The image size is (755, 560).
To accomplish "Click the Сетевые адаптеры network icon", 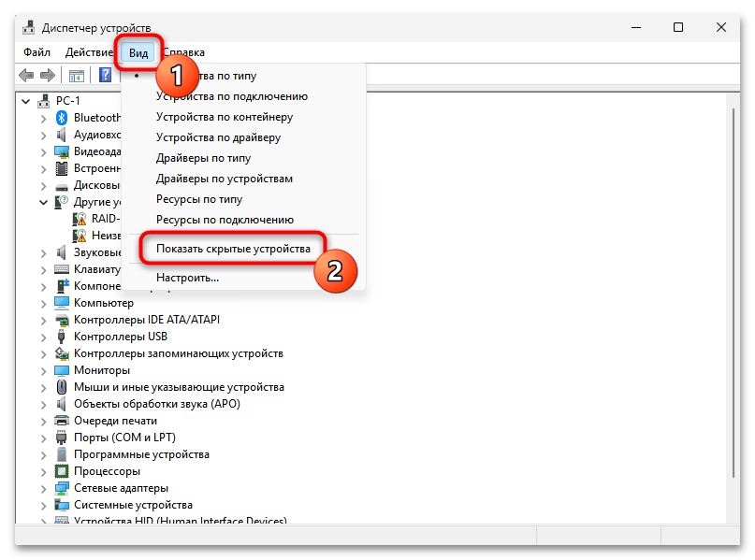I will click(62, 488).
